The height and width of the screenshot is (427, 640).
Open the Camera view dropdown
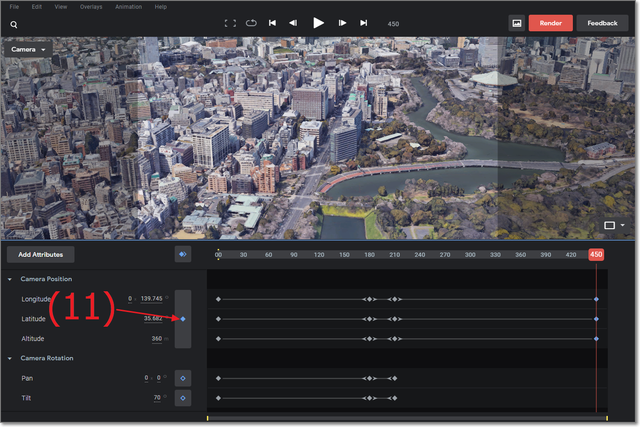tap(30, 49)
